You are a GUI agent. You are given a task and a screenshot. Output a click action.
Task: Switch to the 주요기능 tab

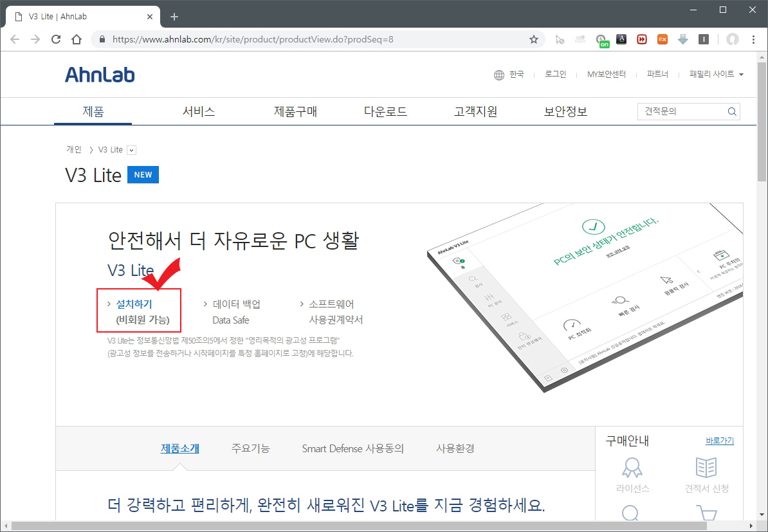(x=250, y=448)
